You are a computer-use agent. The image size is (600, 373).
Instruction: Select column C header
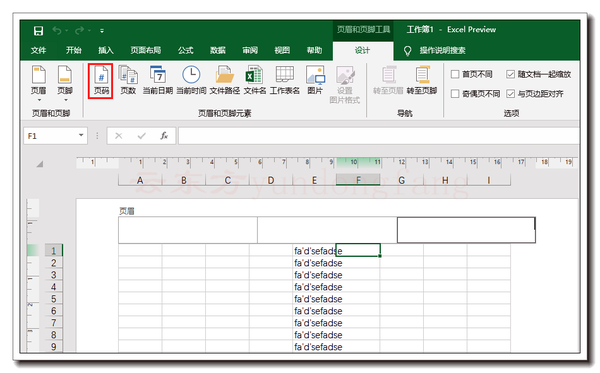click(228, 180)
